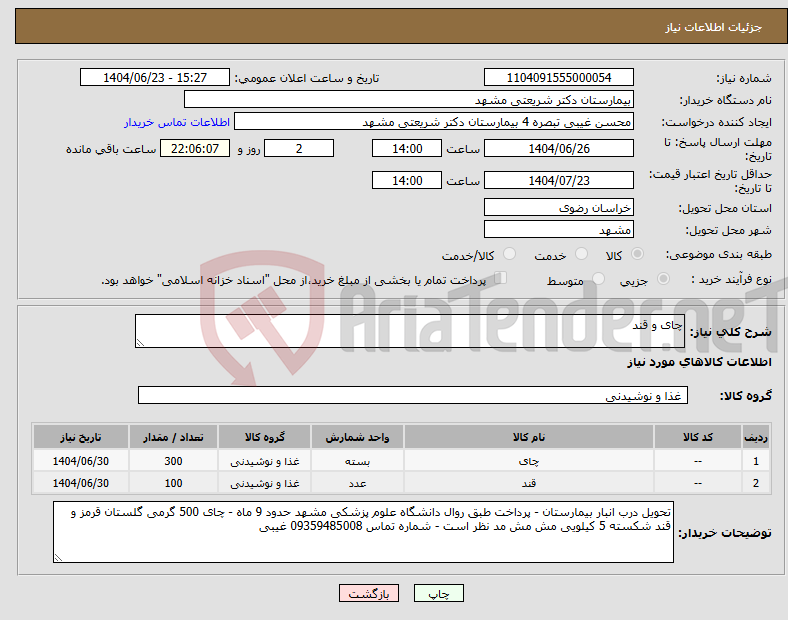Screen dimensions: 788x620
Task: Open the اطلاعات تماس خریدار link
Action: coord(177,122)
